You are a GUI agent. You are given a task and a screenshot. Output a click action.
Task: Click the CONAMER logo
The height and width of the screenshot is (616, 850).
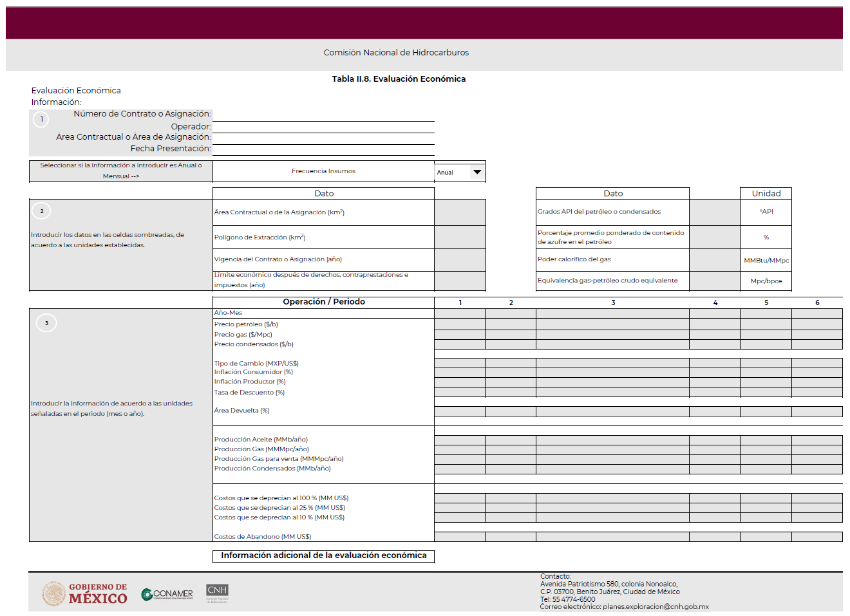point(167,593)
